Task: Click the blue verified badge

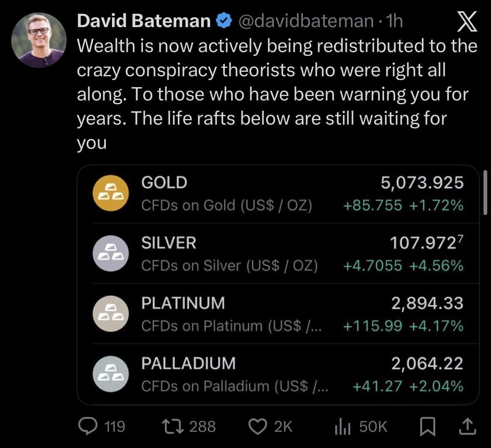Action: click(x=224, y=21)
